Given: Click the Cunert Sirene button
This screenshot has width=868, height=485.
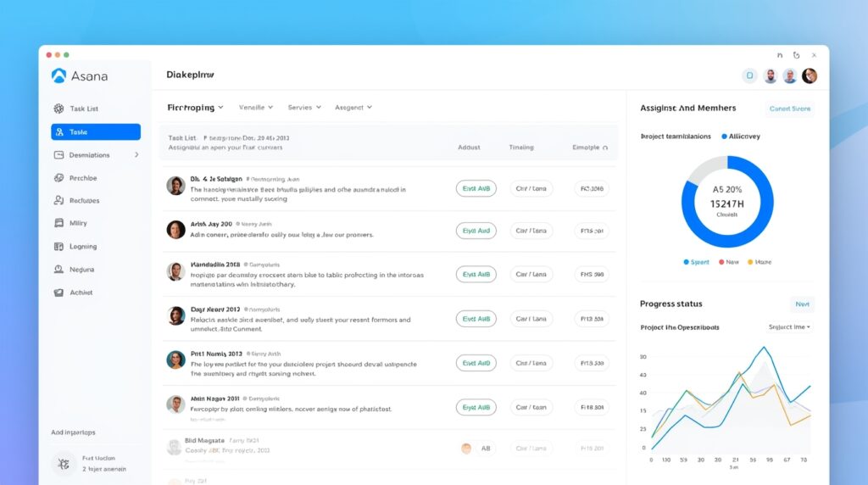Looking at the screenshot, I should [x=790, y=109].
